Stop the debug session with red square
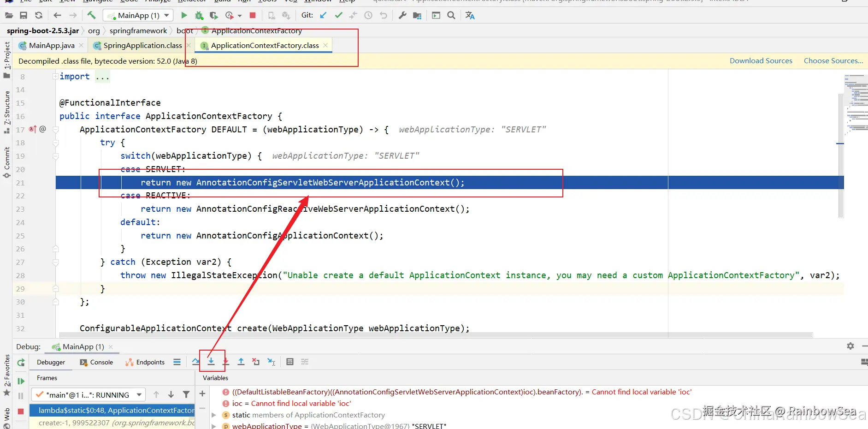Screen dimensions: 868x429 tap(21, 411)
